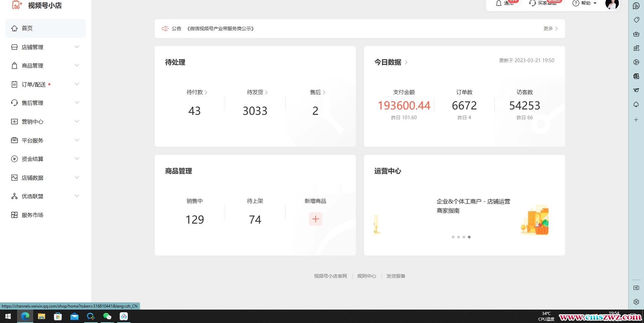Screen dimensions: 644x323
Task: Open the notification bell icon
Action: tap(499, 3)
